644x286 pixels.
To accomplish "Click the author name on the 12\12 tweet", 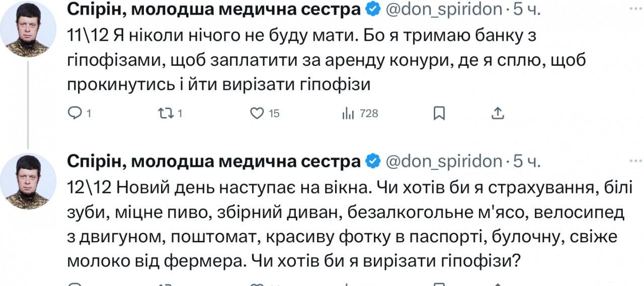I will (213, 161).
